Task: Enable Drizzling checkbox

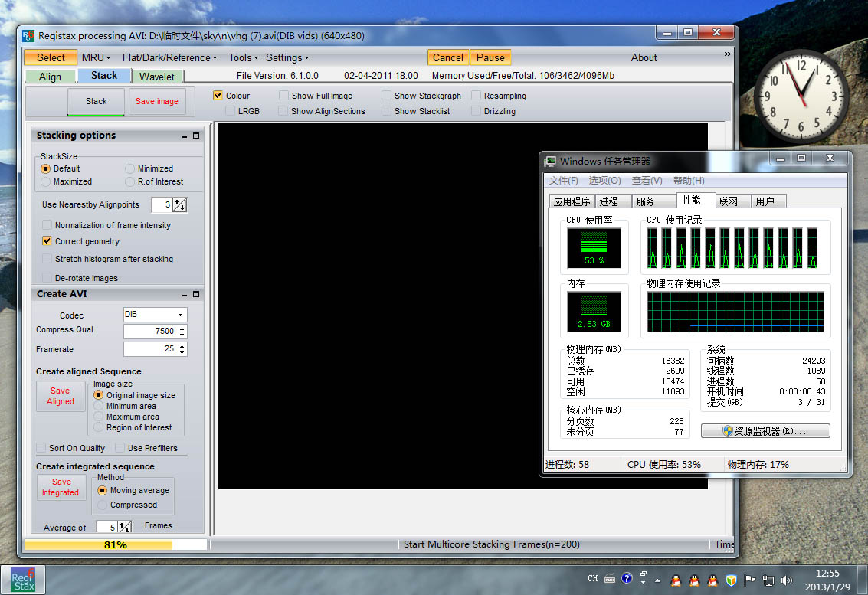Action: 476,111
